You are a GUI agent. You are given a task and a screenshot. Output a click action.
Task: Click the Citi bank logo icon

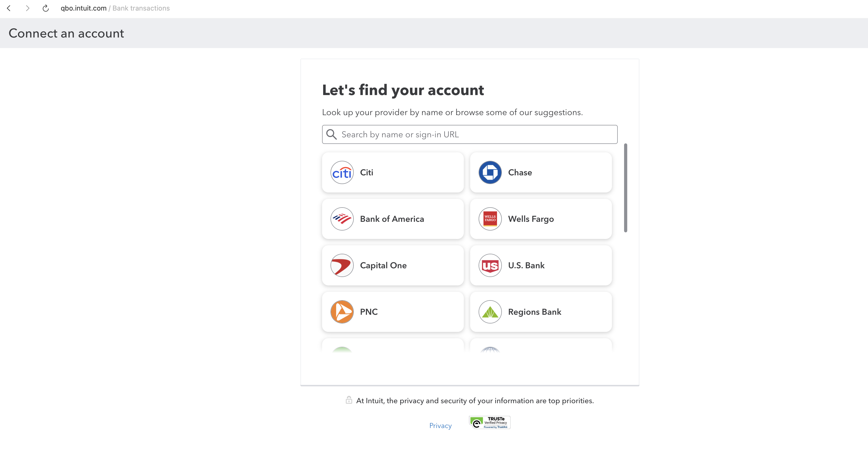[x=342, y=172]
